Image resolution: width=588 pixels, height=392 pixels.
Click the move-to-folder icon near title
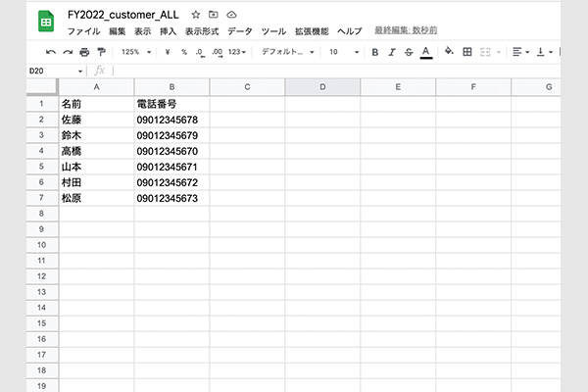click(214, 16)
